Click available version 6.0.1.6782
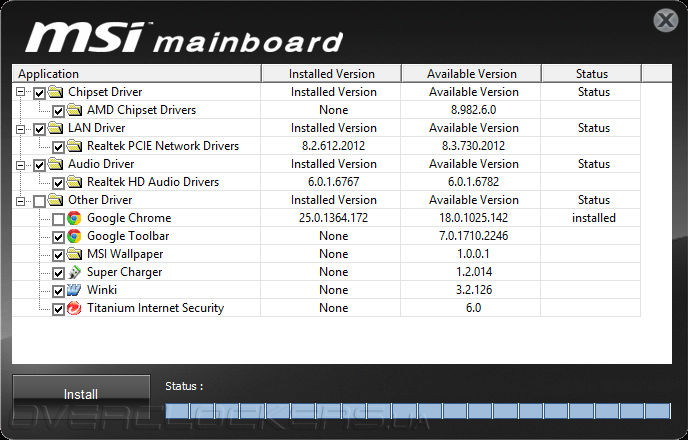 point(473,182)
